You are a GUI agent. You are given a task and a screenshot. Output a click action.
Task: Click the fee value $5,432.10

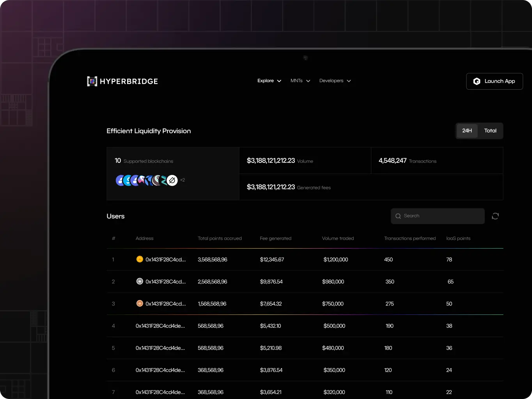[271, 326]
